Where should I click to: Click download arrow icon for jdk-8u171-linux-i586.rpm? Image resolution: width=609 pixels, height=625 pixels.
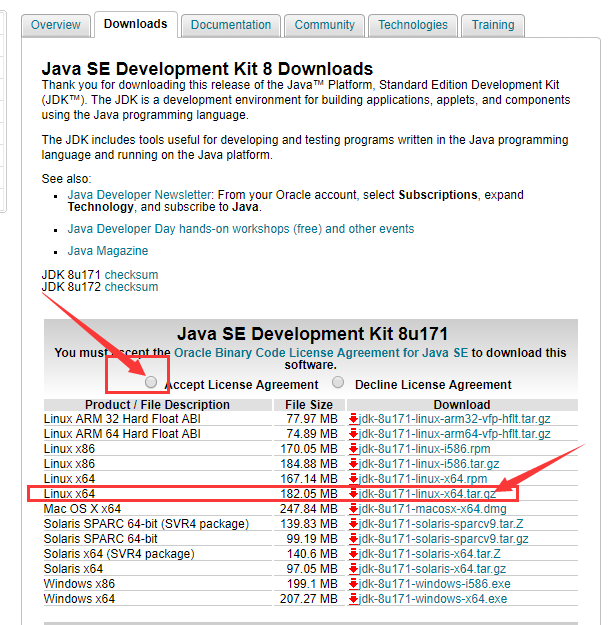pos(353,449)
